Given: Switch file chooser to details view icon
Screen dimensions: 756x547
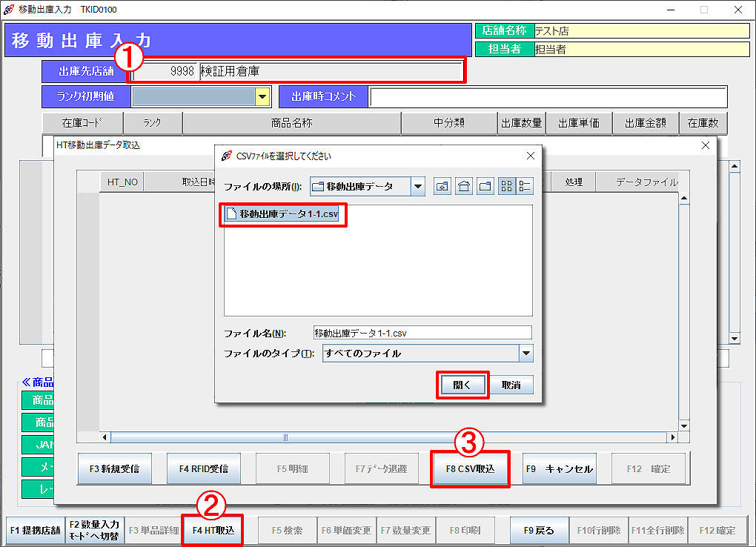Looking at the screenshot, I should pyautogui.click(x=525, y=186).
